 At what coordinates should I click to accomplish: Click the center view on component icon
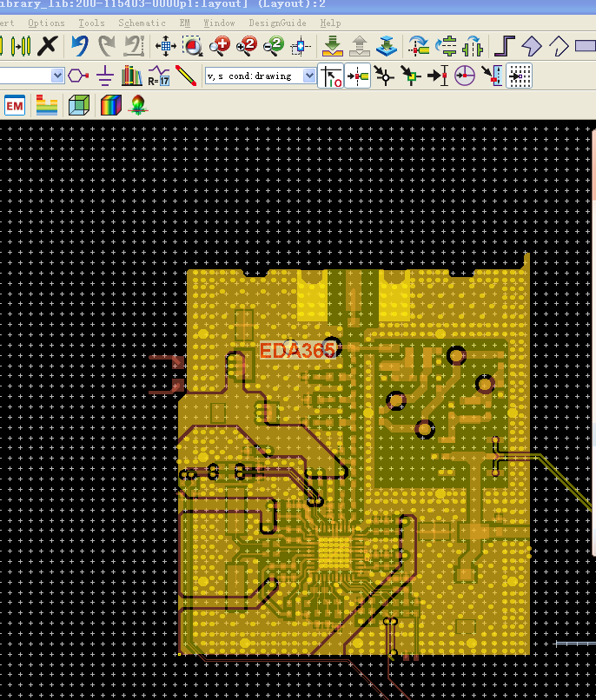301,46
